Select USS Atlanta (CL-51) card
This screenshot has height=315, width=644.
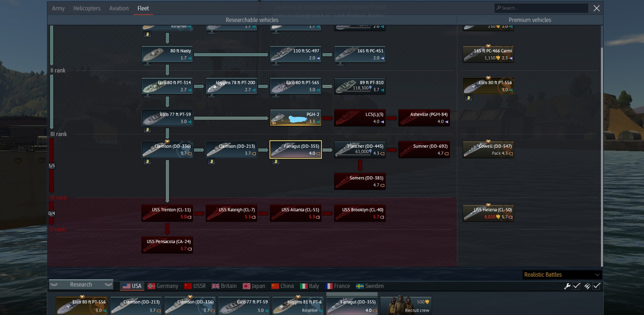click(x=296, y=213)
